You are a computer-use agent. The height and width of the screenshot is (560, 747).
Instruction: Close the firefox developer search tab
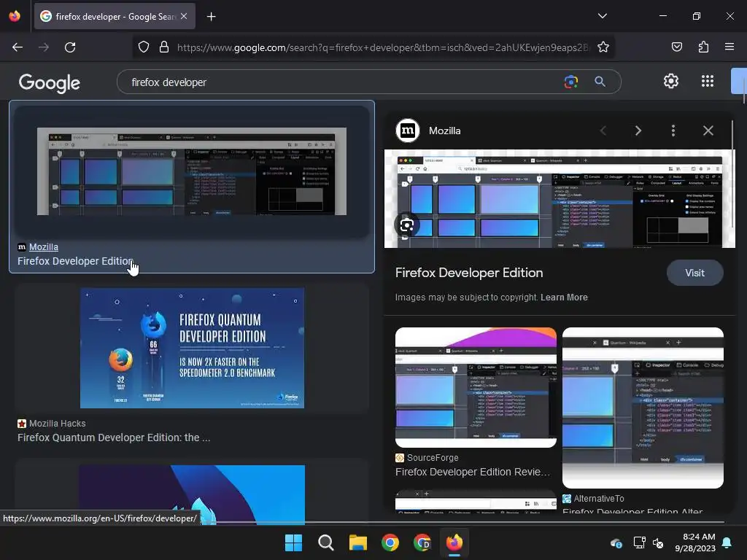[x=184, y=16]
